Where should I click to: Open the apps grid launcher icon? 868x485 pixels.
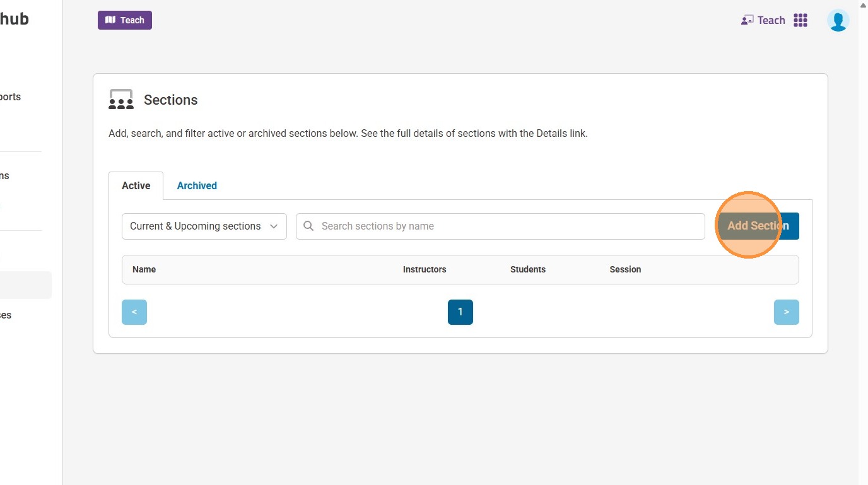click(801, 20)
